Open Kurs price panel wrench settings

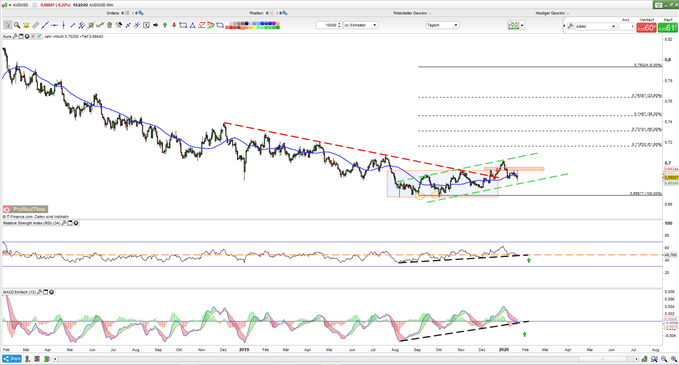(15, 36)
